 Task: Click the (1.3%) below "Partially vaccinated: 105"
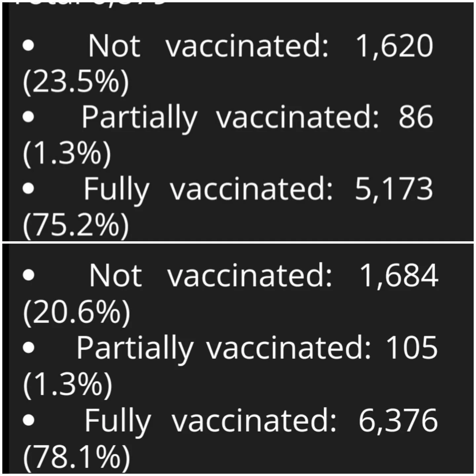pos(68,384)
